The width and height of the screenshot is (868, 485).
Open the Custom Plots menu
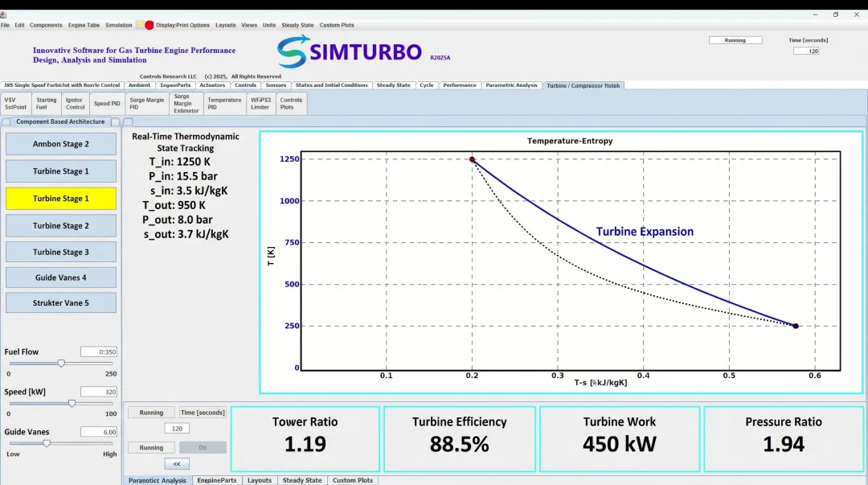[337, 25]
